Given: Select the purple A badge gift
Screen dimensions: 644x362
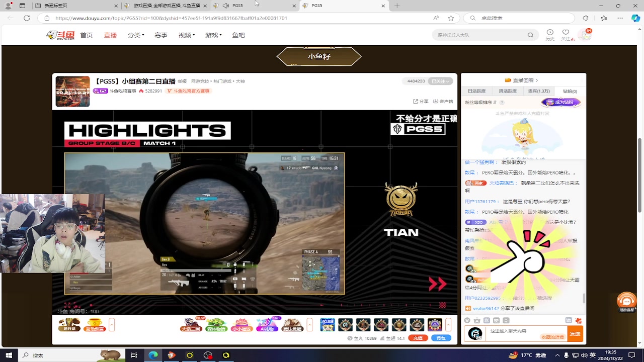Looking at the screenshot, I should pyautogui.click(x=435, y=325).
